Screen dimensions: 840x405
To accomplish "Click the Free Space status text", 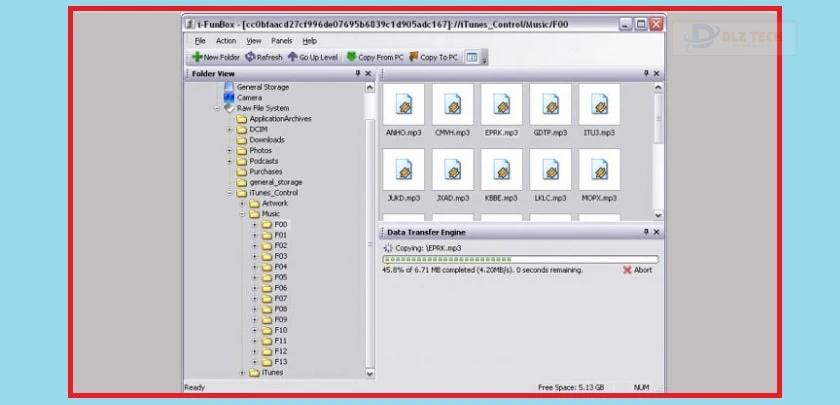I will click(x=571, y=387).
